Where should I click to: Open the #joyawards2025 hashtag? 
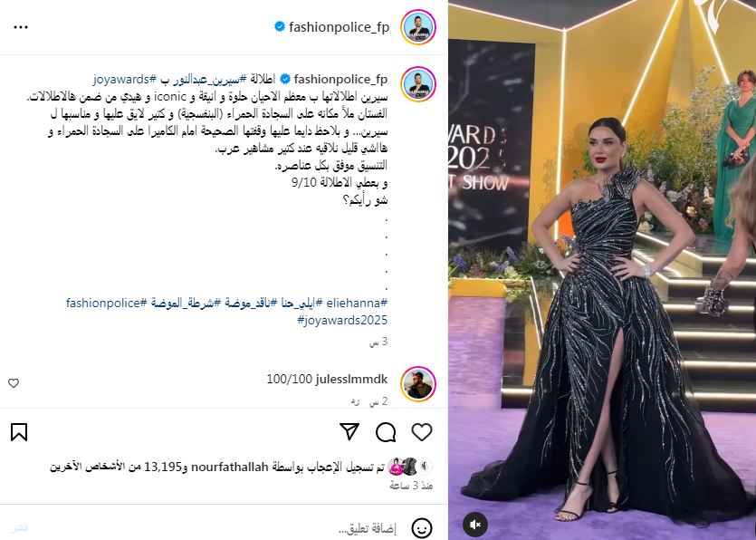click(x=342, y=320)
